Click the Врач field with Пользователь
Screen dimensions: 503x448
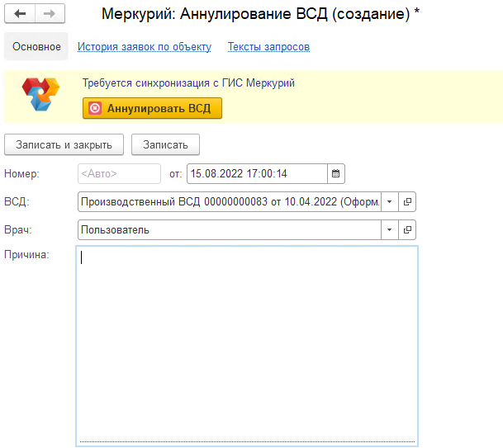pos(228,229)
